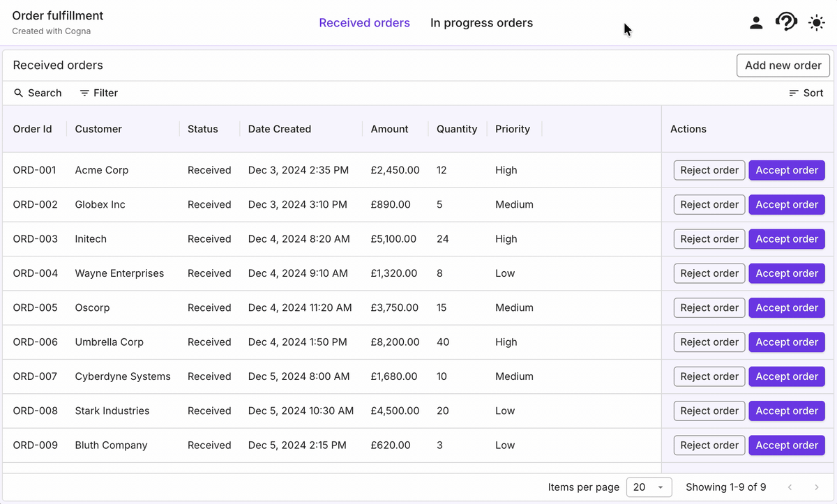Screen dimensions: 837x504
Task: Click the Date Created column header
Action: pos(280,129)
